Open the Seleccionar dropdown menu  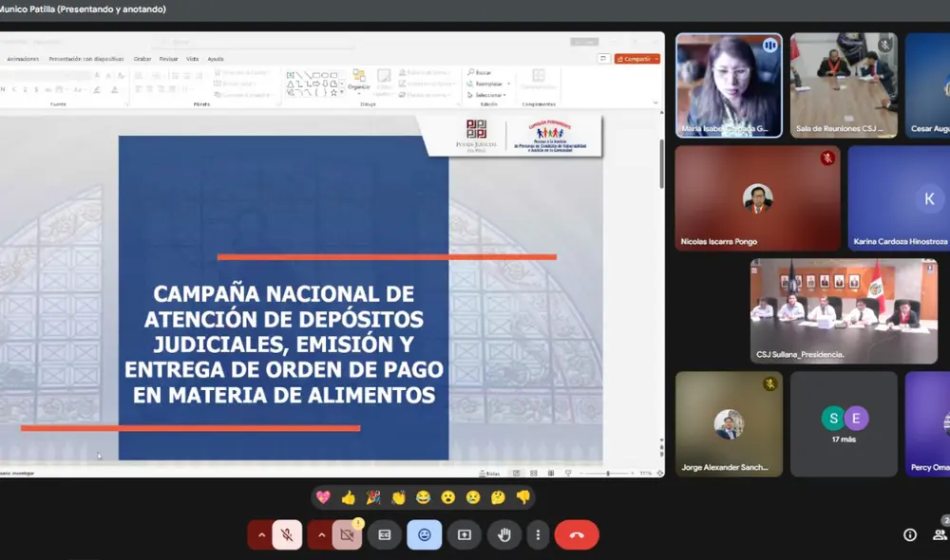pos(486,93)
